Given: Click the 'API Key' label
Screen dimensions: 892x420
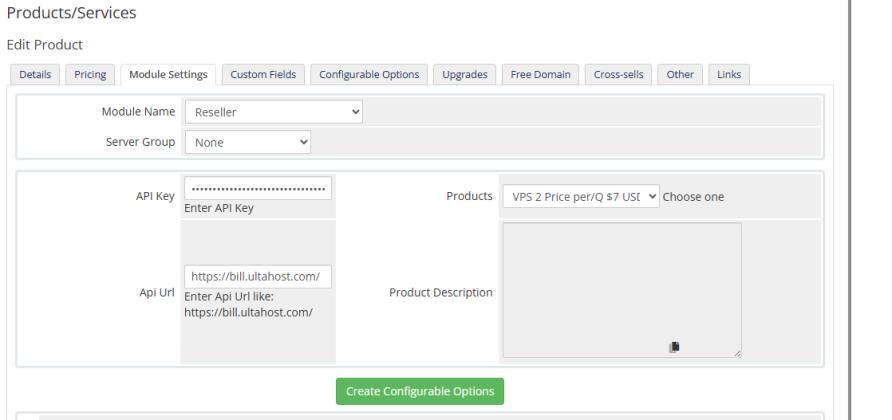Looking at the screenshot, I should pos(155,196).
